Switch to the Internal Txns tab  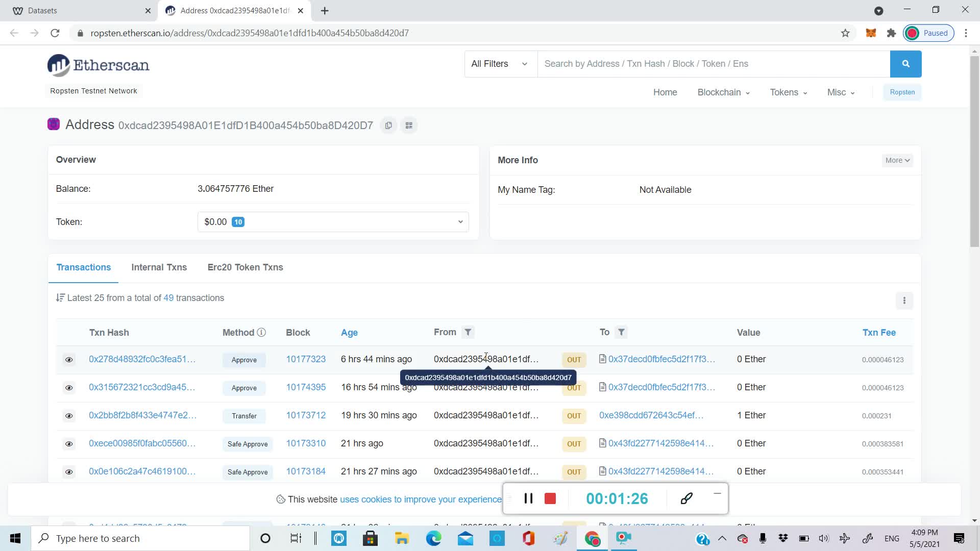point(159,267)
